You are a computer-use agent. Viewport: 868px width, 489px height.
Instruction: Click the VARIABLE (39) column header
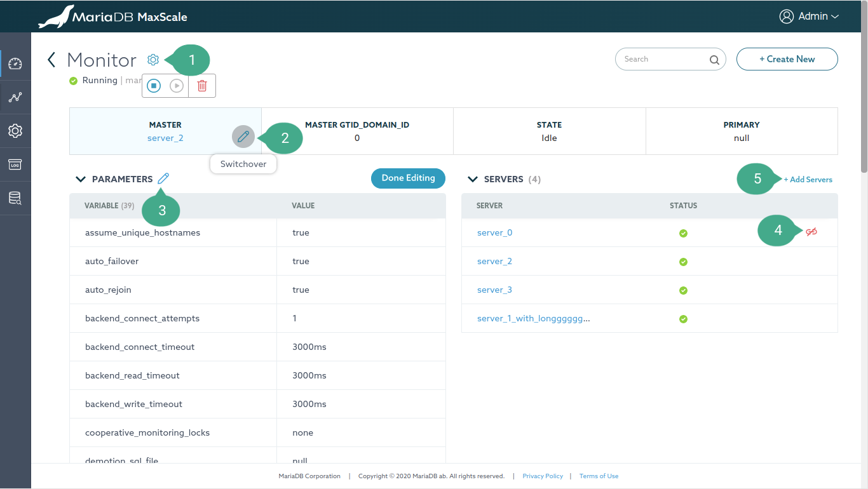click(x=109, y=206)
